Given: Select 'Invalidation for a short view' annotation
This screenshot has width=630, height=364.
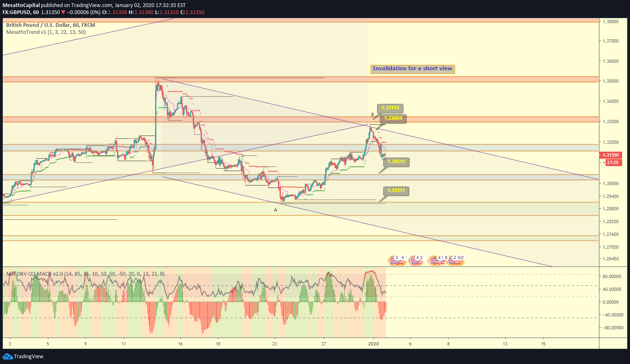Looking at the screenshot, I should click(412, 69).
